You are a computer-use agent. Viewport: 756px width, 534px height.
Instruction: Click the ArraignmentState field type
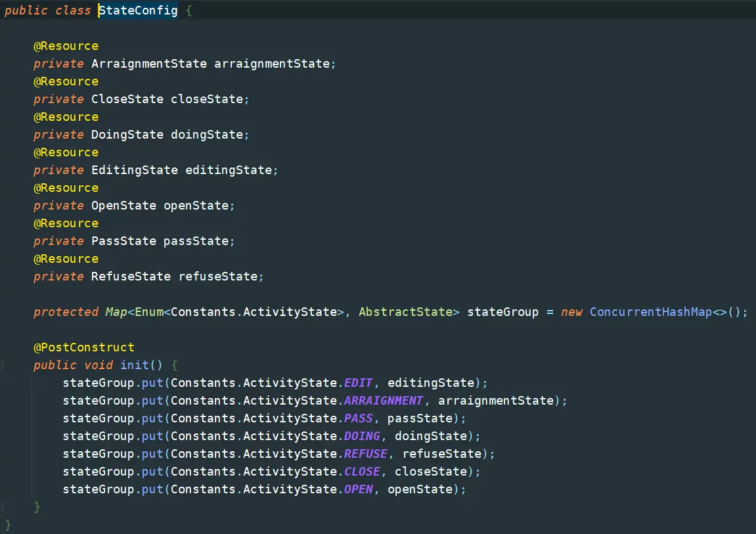[148, 64]
